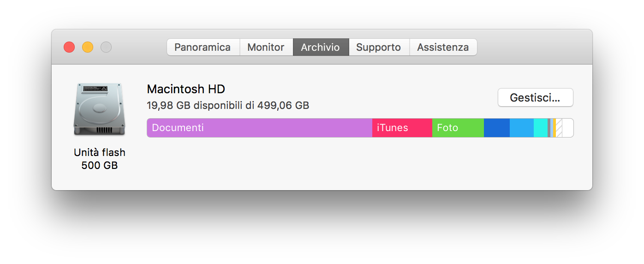This screenshot has height=264, width=644.
Task: Click the Macintosh HD hard drive icon
Action: pyautogui.click(x=99, y=109)
